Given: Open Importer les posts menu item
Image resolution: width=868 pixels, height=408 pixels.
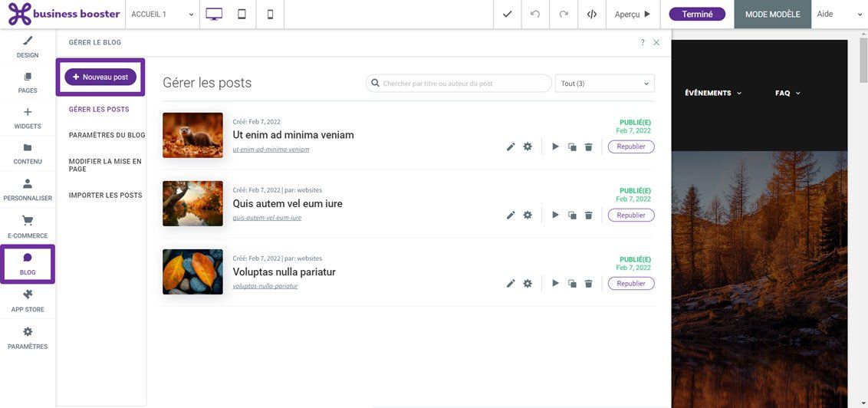Looking at the screenshot, I should [105, 196].
